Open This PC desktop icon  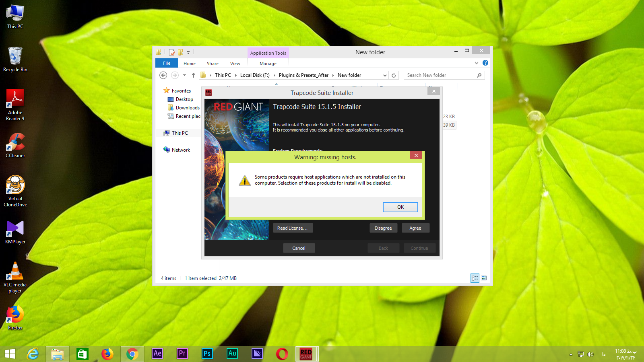point(15,17)
